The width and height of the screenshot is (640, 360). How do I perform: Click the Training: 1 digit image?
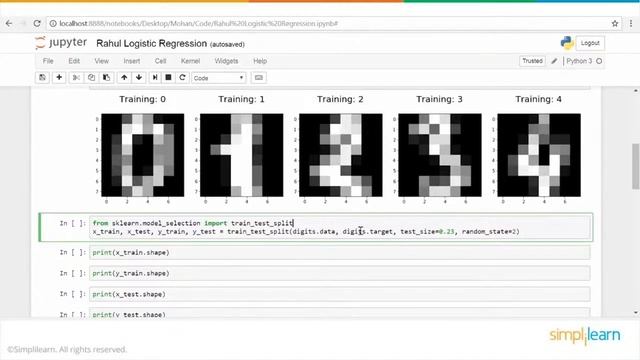[242, 155]
